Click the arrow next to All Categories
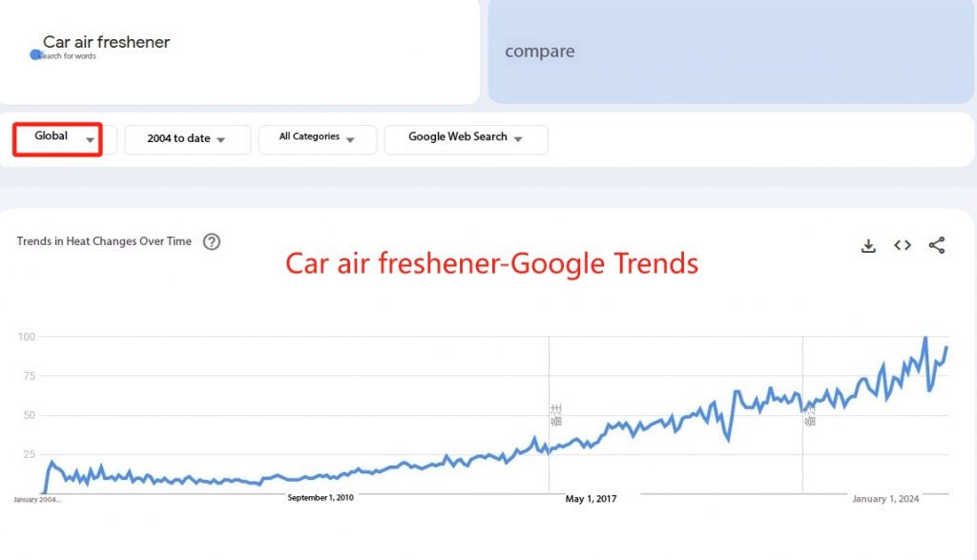The height and width of the screenshot is (560, 977). tap(350, 140)
